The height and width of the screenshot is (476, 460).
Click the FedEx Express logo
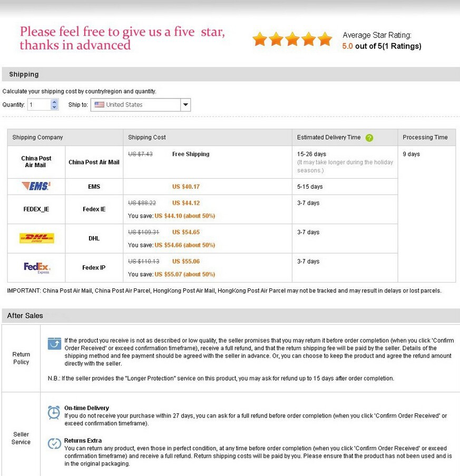click(x=36, y=268)
